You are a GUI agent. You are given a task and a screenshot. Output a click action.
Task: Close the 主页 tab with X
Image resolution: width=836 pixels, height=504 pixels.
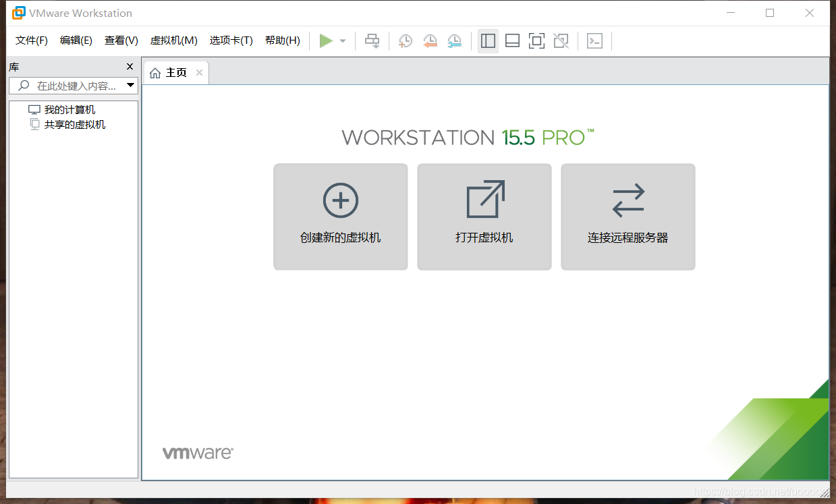click(x=199, y=72)
